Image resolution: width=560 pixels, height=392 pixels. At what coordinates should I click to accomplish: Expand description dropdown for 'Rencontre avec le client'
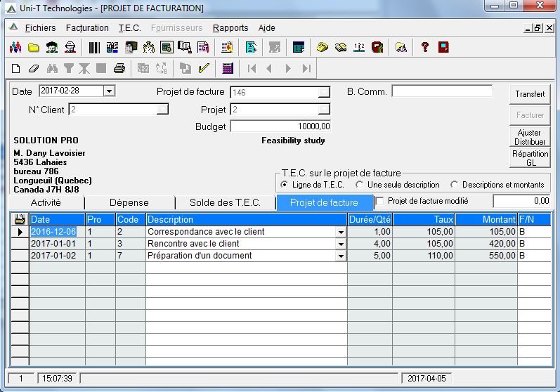pos(341,244)
